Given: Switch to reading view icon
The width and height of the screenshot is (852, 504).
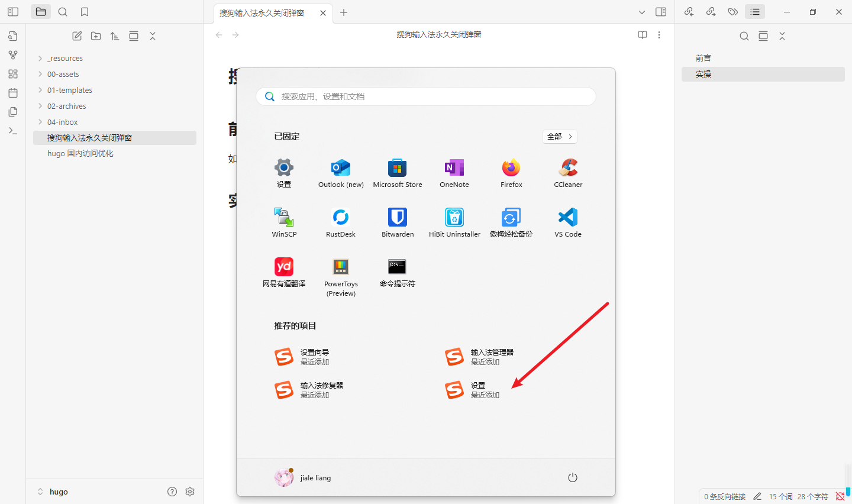Looking at the screenshot, I should click(x=643, y=35).
